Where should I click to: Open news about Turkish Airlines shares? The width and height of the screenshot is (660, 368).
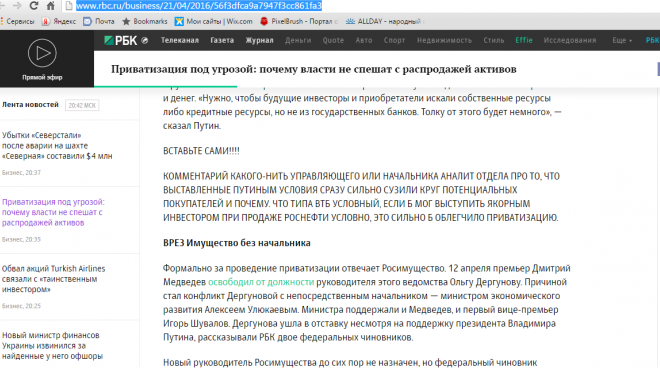53,279
